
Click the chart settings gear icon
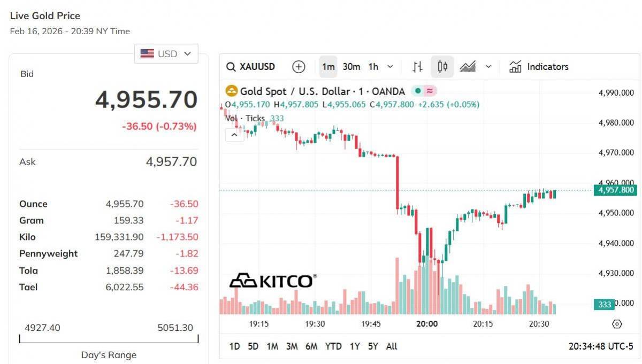coord(617,324)
